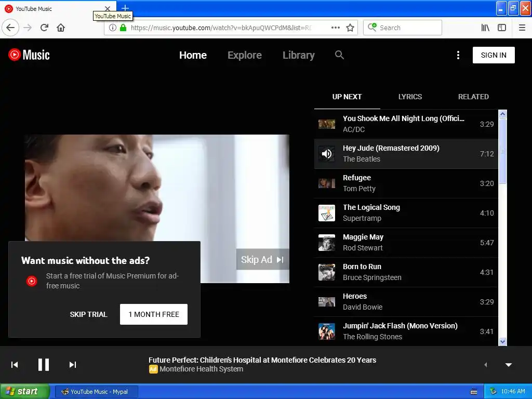The width and height of the screenshot is (532, 399).
Task: Click the yellow Ad badge in player bar
Action: tap(153, 369)
